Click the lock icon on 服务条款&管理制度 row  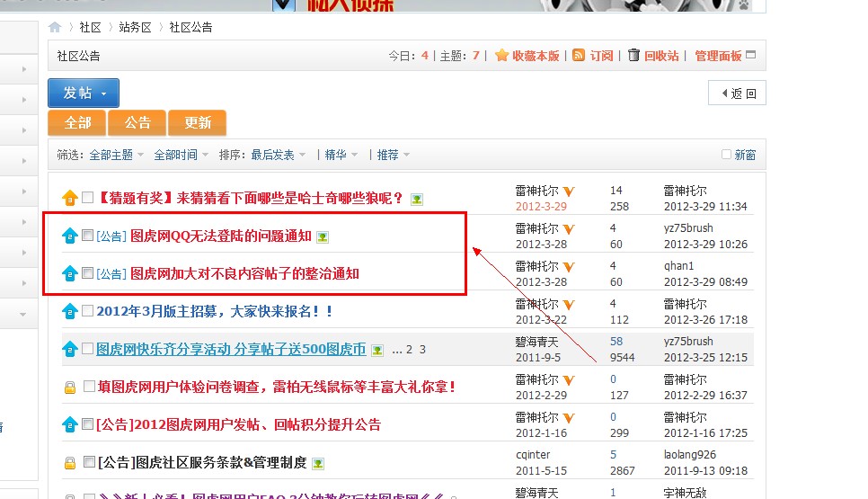tap(70, 462)
